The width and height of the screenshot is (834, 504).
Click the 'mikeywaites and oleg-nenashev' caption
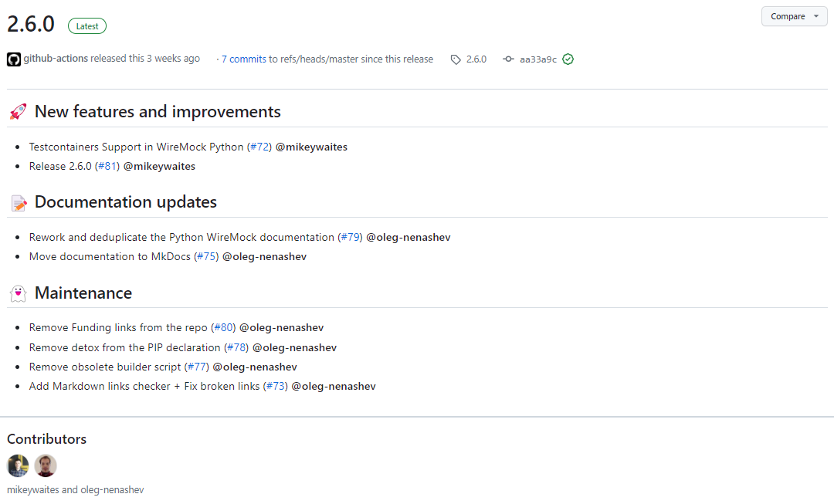coord(76,489)
